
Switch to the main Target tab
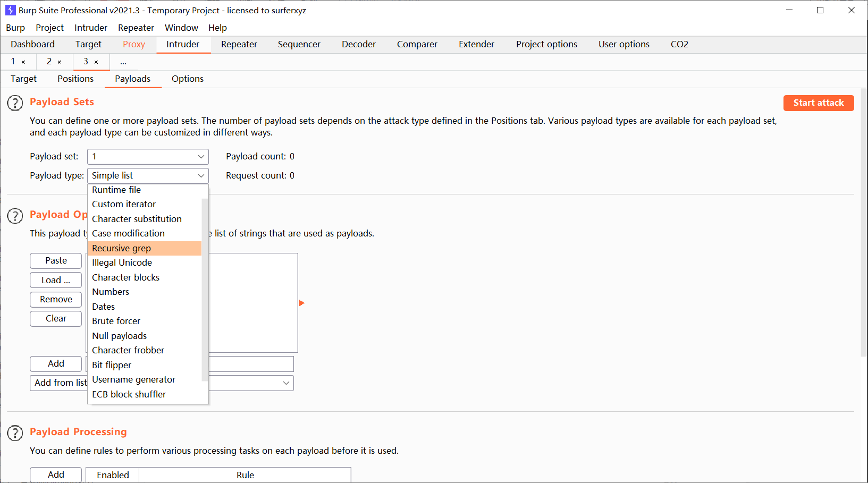[x=88, y=45]
